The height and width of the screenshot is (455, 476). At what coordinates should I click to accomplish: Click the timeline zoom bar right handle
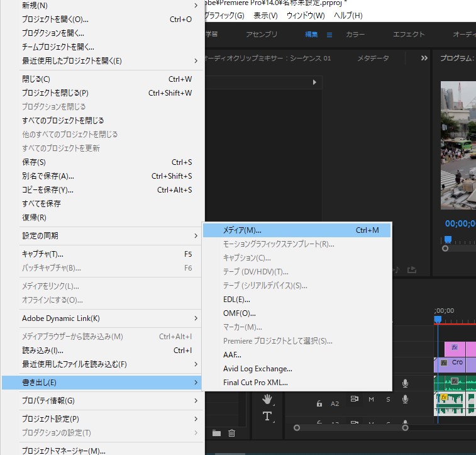406,428
